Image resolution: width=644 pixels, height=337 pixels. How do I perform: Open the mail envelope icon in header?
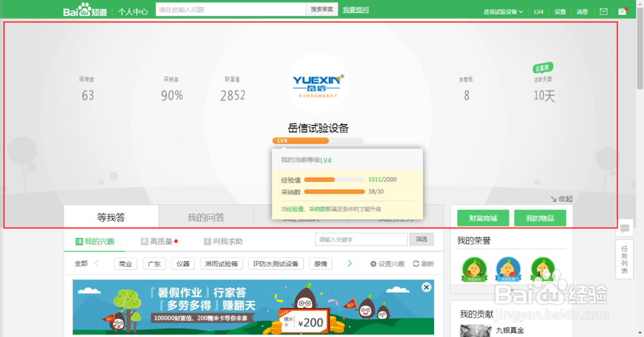pos(603,12)
